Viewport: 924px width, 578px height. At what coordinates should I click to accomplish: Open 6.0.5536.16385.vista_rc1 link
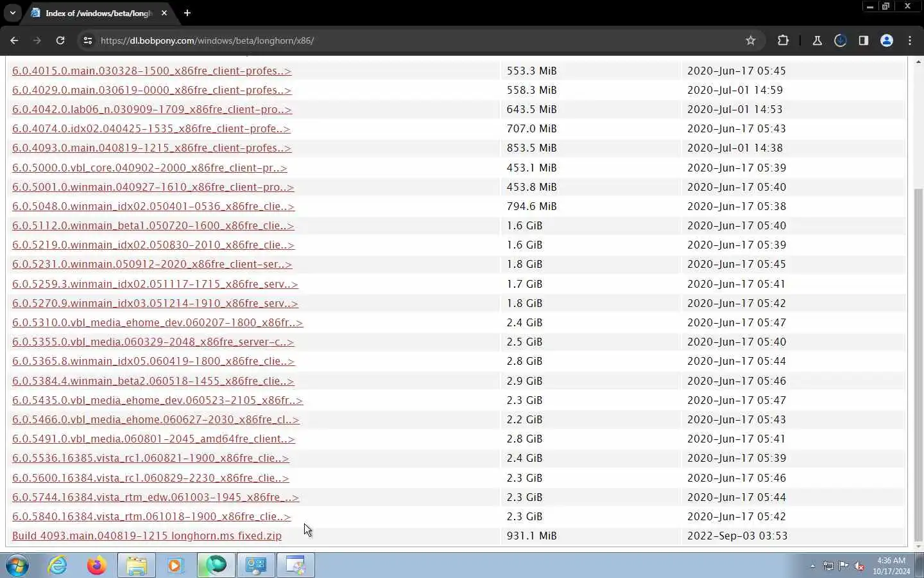(x=151, y=458)
